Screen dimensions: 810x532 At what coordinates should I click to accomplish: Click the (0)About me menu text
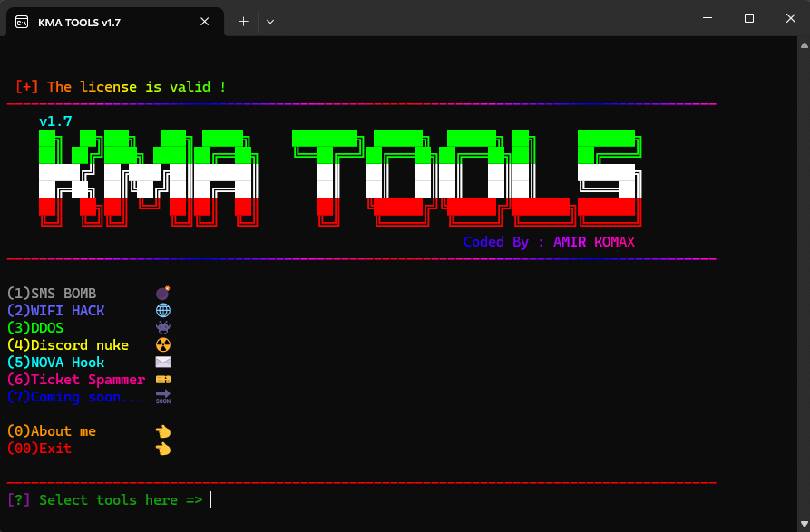pyautogui.click(x=52, y=431)
